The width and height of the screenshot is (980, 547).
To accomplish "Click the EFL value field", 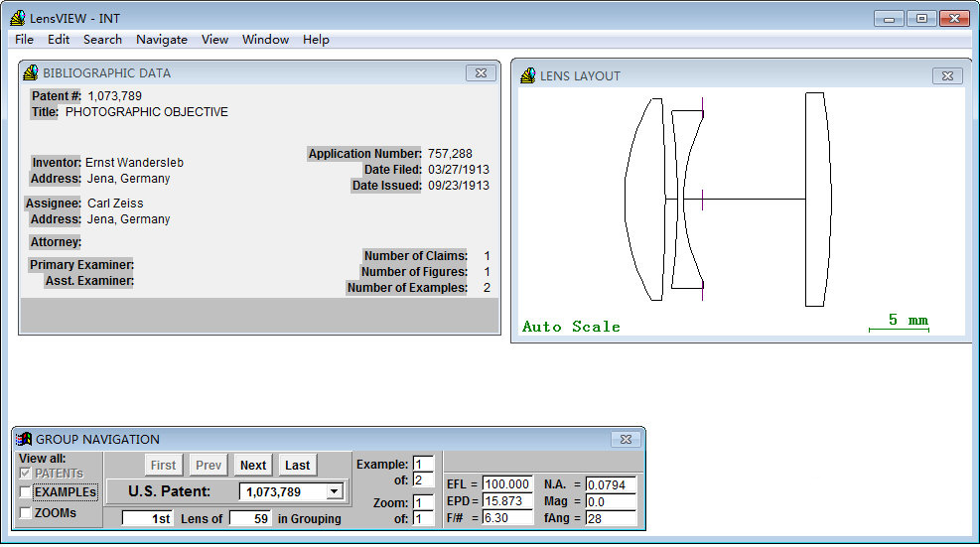I will (507, 484).
